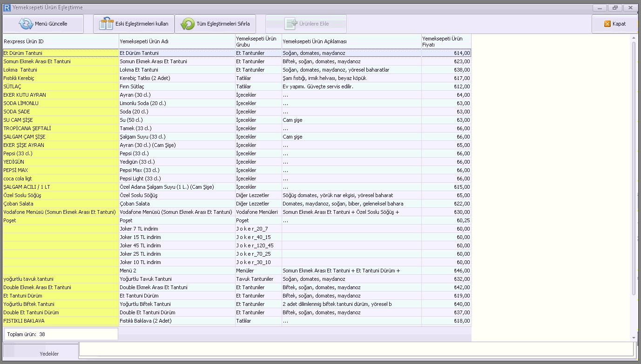The image size is (641, 364).
Task: Click the empty text box beside Yedekler
Action: [357, 349]
